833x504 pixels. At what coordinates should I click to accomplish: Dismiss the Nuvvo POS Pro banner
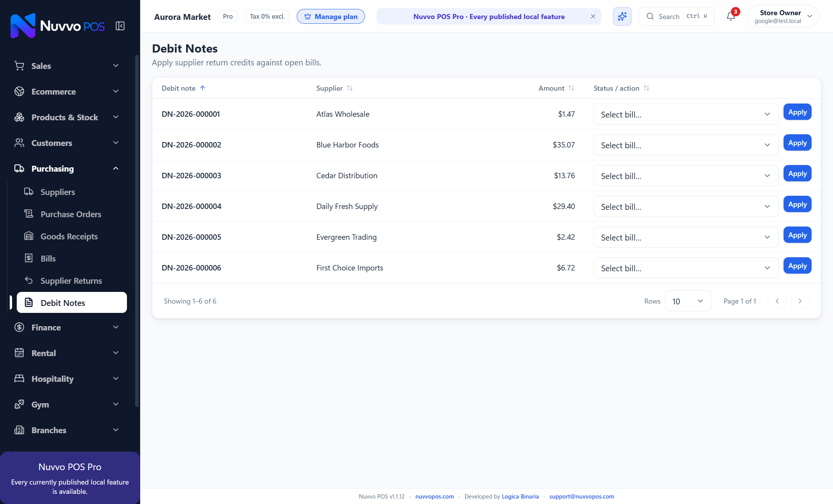click(593, 16)
